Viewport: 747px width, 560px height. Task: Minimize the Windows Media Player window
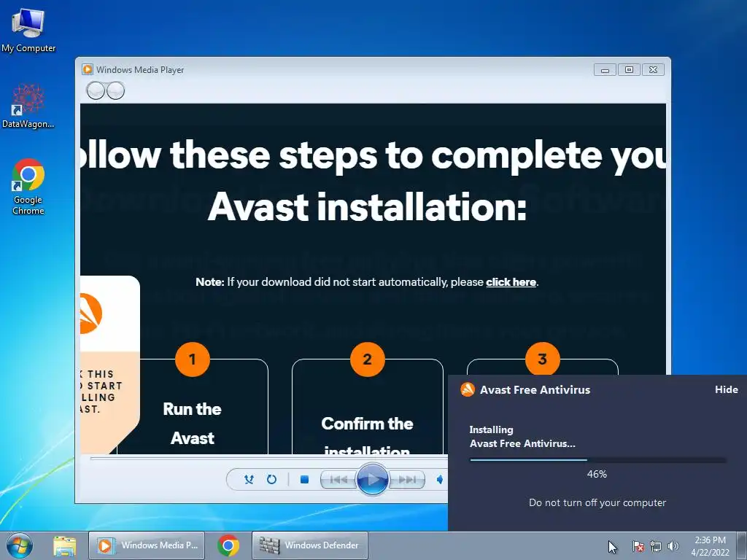point(605,70)
